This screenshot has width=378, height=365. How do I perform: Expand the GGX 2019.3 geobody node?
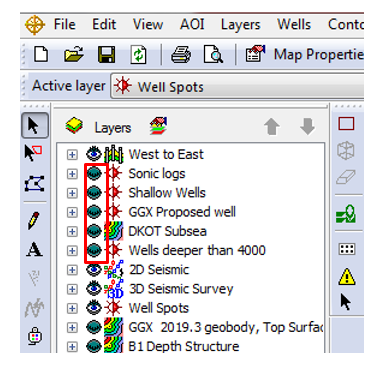click(x=72, y=328)
